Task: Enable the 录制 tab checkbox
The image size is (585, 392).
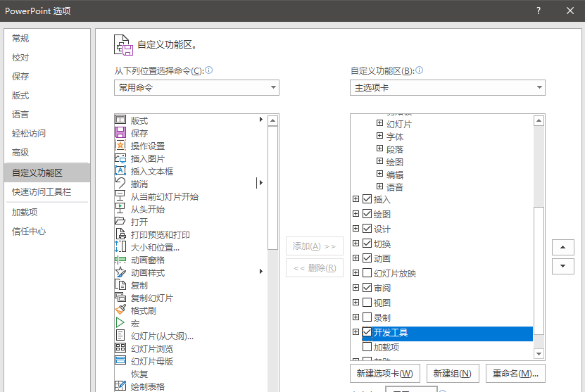Action: click(x=367, y=317)
